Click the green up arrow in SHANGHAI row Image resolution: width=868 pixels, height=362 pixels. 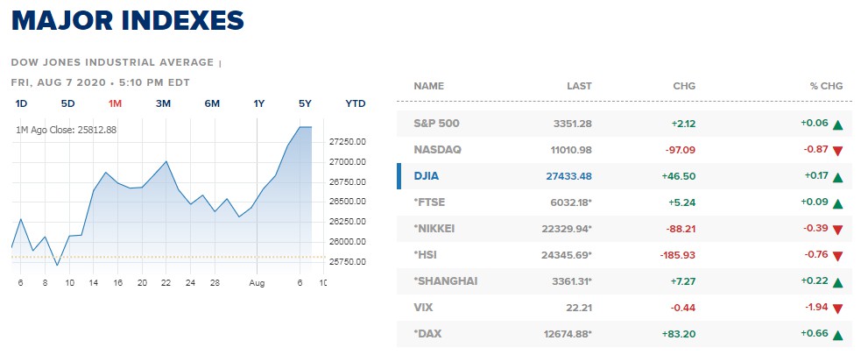pos(837,283)
